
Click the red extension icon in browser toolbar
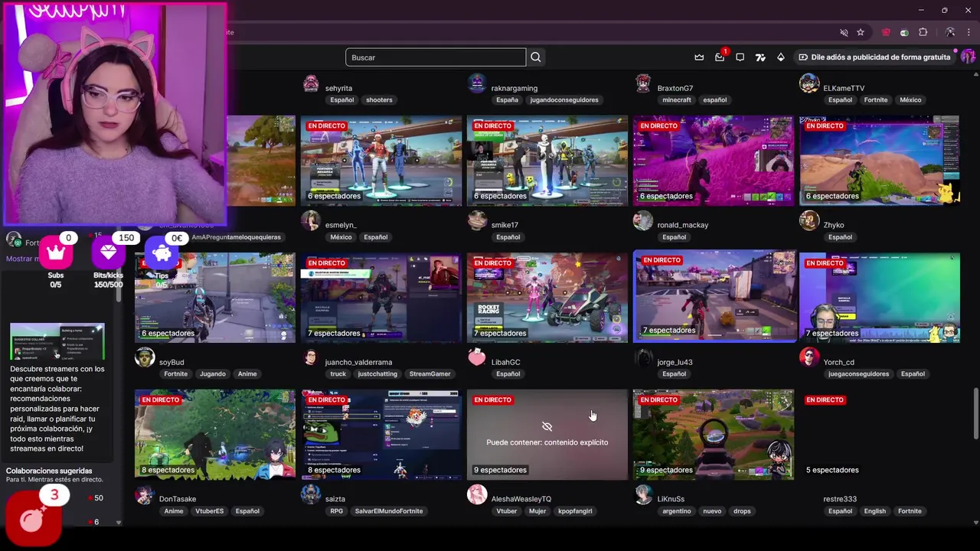[887, 32]
